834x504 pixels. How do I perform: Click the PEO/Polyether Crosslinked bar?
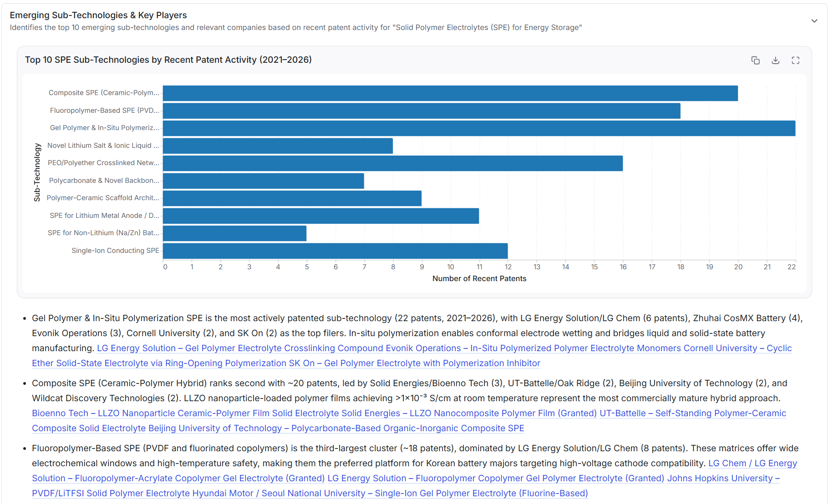pos(393,163)
